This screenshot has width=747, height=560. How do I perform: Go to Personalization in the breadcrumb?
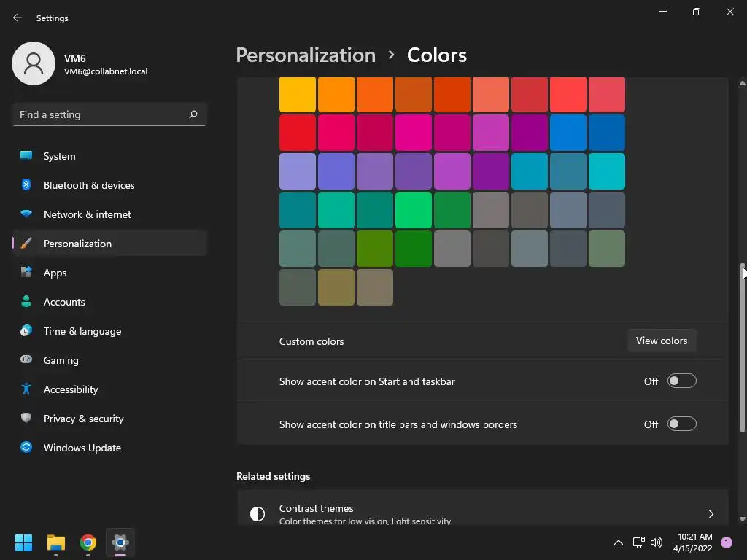306,55
